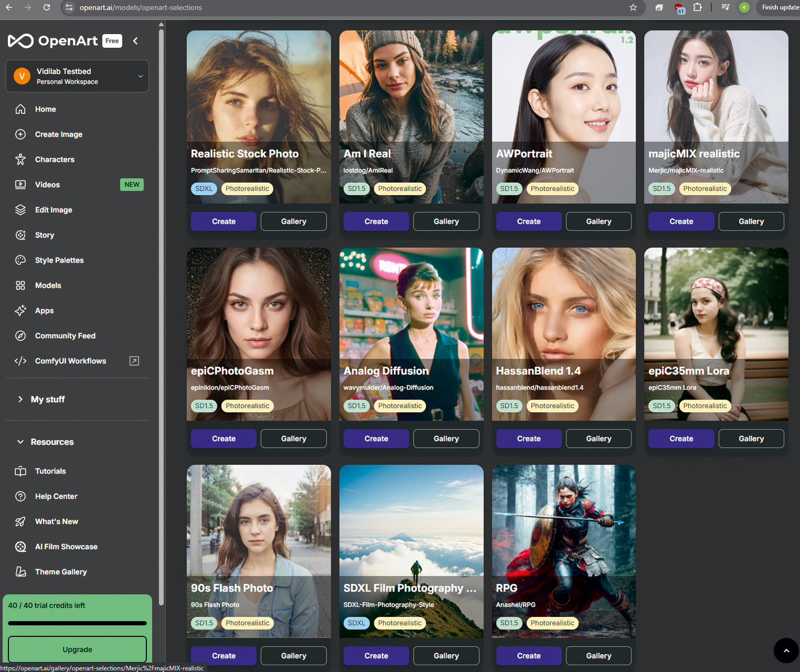Click the Edit Image layers icon
Screen dimensions: 800x672
point(20,210)
